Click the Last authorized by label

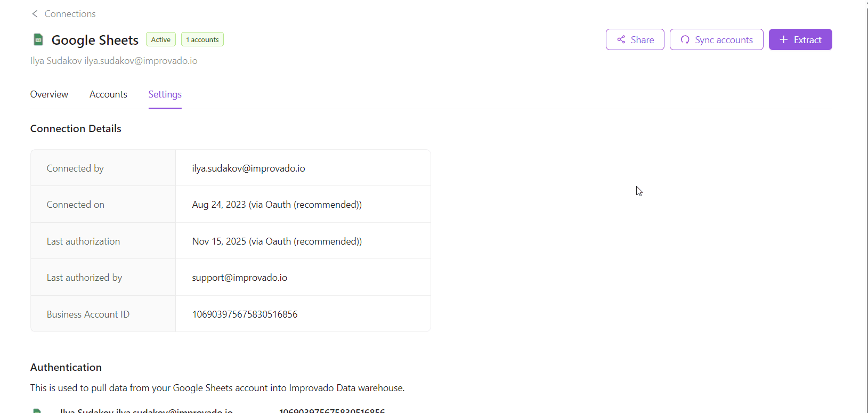tap(84, 278)
